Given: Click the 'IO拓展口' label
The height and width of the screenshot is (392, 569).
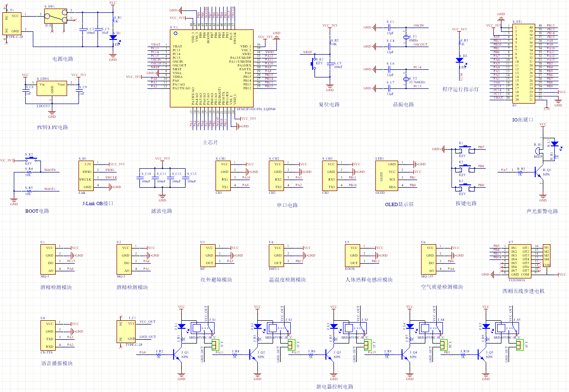Looking at the screenshot, I should 523,120.
